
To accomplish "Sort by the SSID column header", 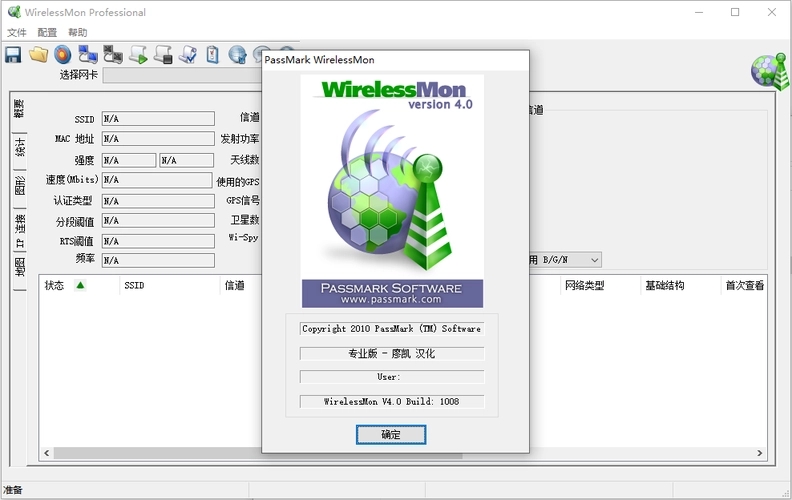I will click(x=170, y=285).
